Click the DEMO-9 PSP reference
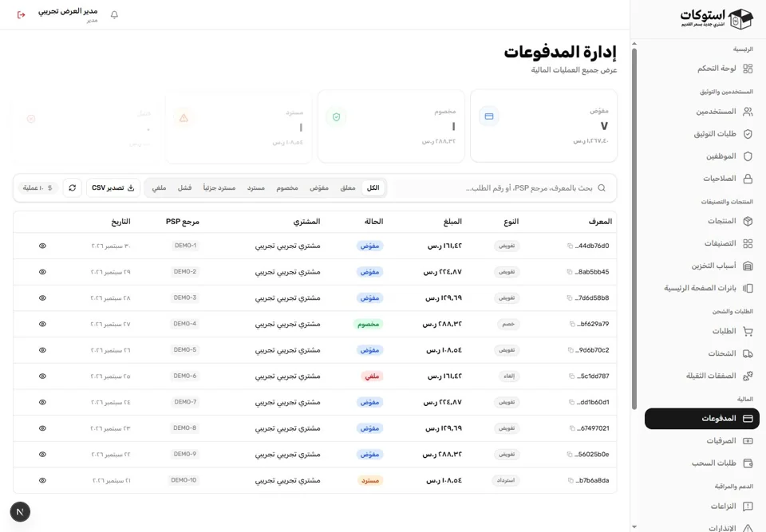Viewport: 766px width, 532px height. 184,455
